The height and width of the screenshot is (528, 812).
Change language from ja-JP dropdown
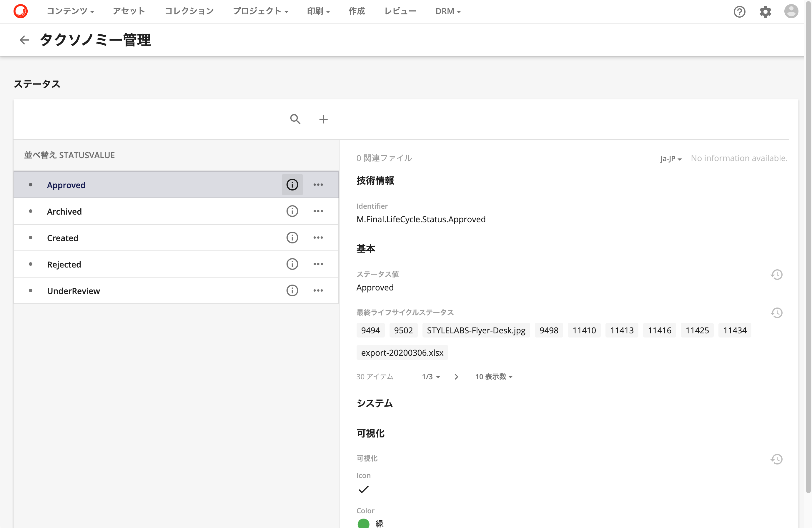click(671, 158)
